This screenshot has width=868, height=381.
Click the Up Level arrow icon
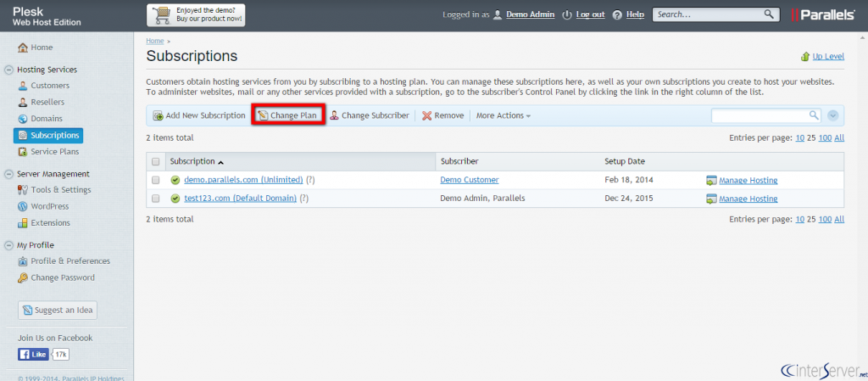click(x=805, y=57)
